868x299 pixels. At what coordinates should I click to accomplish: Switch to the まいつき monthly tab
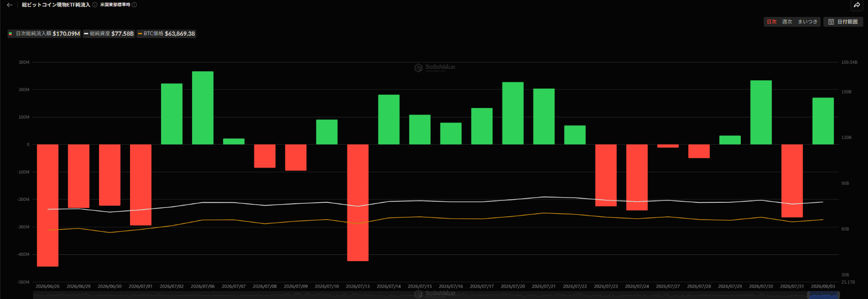[807, 22]
